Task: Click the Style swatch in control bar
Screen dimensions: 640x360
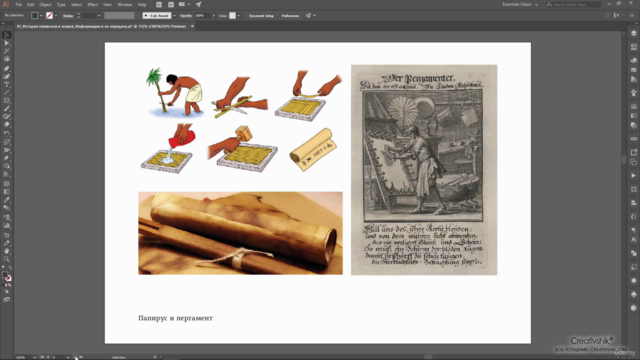Action: (x=232, y=16)
